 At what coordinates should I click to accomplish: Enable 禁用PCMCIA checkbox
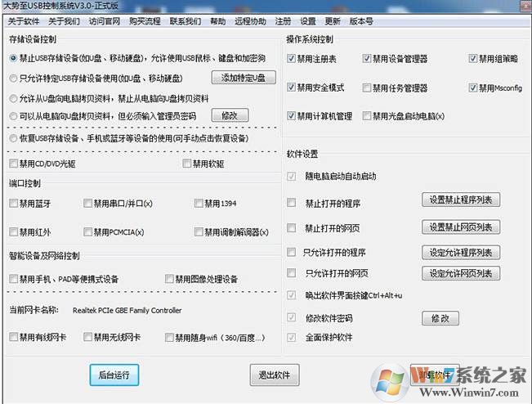[x=87, y=232]
